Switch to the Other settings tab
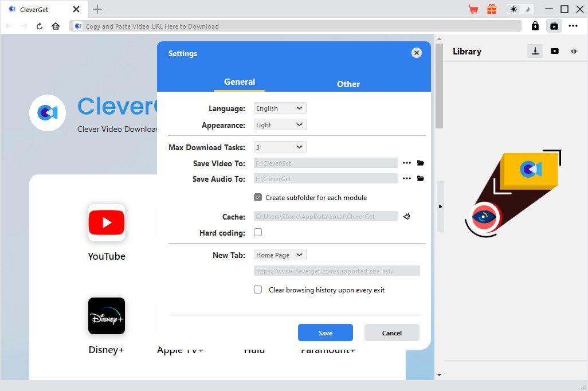 click(x=348, y=84)
